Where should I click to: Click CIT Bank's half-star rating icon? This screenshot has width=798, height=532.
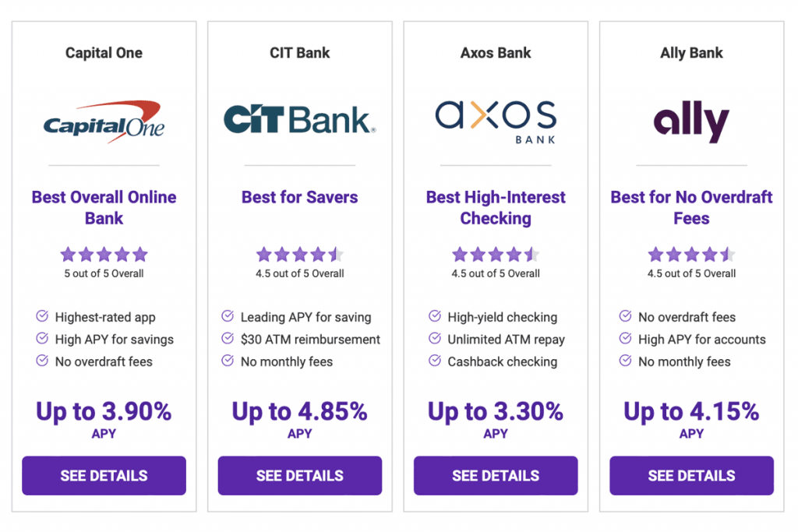tap(337, 254)
